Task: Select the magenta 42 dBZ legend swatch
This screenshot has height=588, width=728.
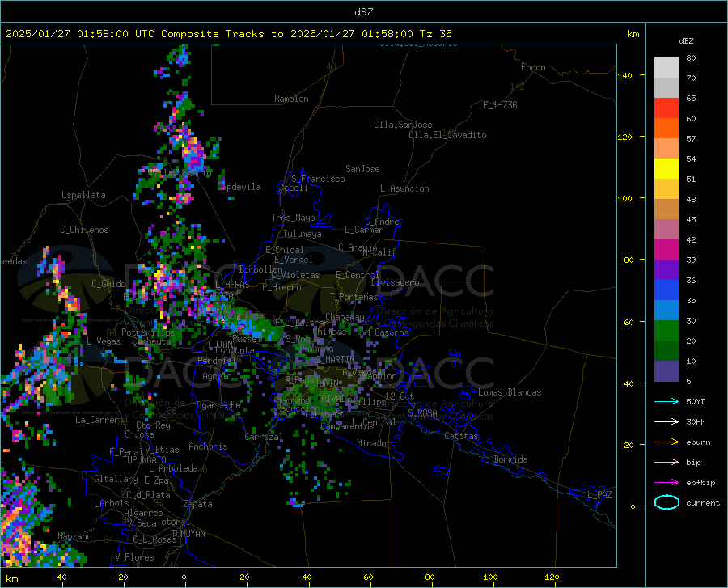Action: tap(667, 250)
